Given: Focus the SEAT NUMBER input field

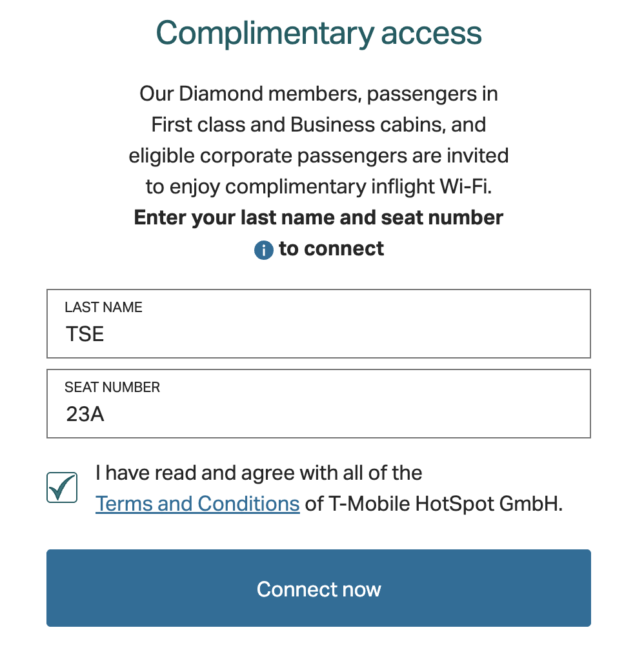Looking at the screenshot, I should click(318, 404).
